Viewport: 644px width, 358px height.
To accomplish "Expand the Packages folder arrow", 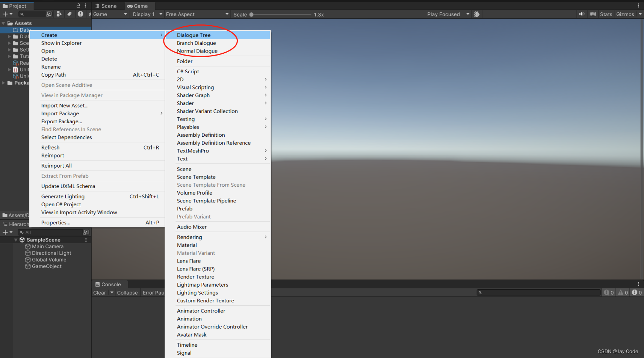I will click(3, 83).
